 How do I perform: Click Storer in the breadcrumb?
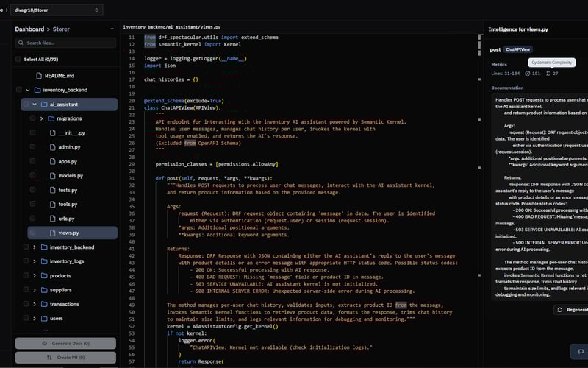tap(61, 29)
